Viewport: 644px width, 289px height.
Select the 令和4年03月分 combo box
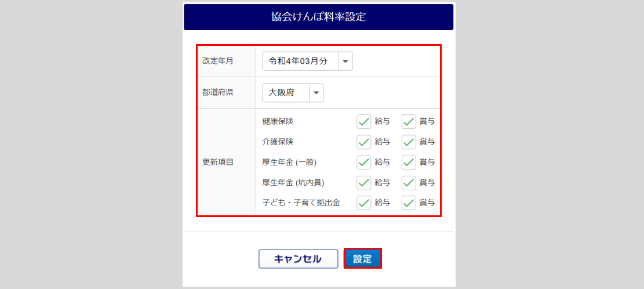click(x=300, y=62)
